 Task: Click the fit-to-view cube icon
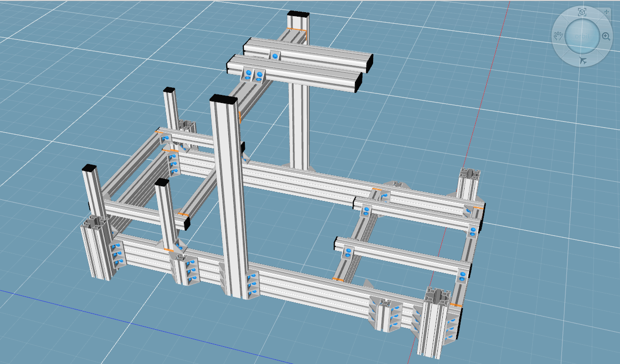pos(582,12)
